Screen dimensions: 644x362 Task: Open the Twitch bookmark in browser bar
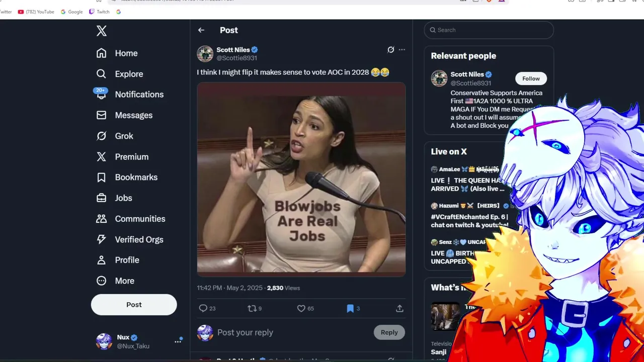pos(99,12)
